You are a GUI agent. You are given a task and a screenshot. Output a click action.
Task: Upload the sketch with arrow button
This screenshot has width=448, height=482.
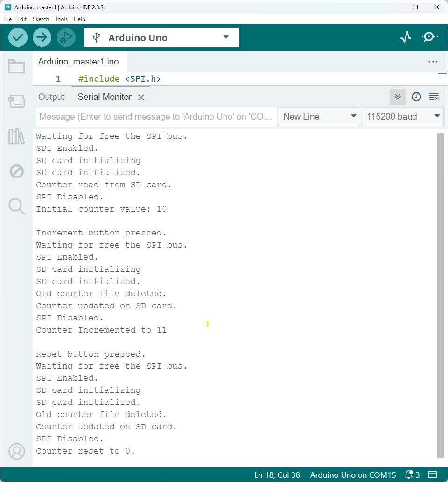[x=42, y=37]
